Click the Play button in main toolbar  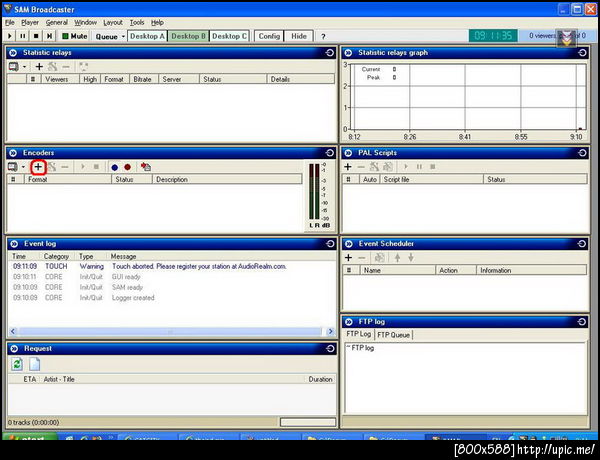10,36
